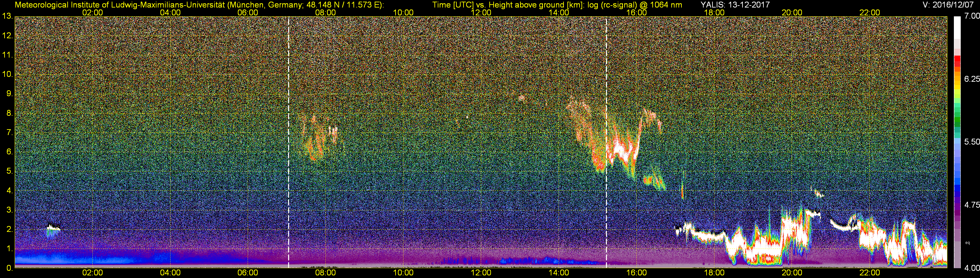Click the height axis label '10.'
This screenshot has width=980, height=278.
(x=7, y=74)
